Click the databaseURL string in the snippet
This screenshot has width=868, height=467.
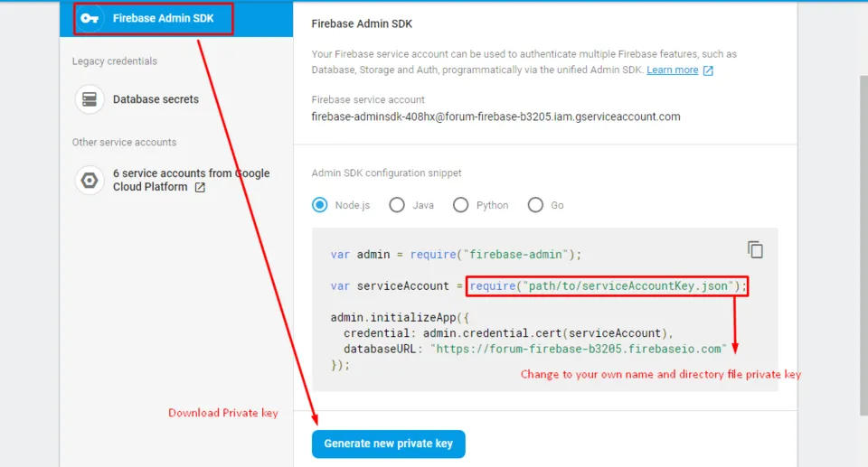pyautogui.click(x=579, y=350)
